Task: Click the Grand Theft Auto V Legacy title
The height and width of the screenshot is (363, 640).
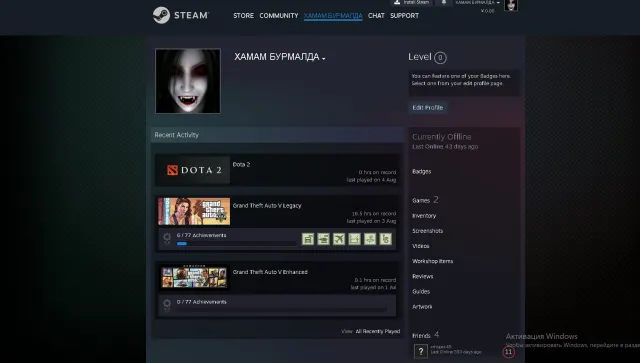Action: [267, 205]
